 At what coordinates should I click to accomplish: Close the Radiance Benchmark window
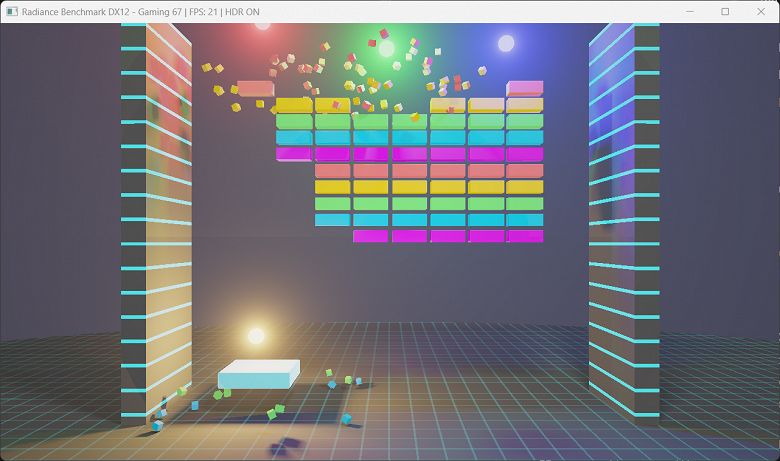tap(761, 11)
